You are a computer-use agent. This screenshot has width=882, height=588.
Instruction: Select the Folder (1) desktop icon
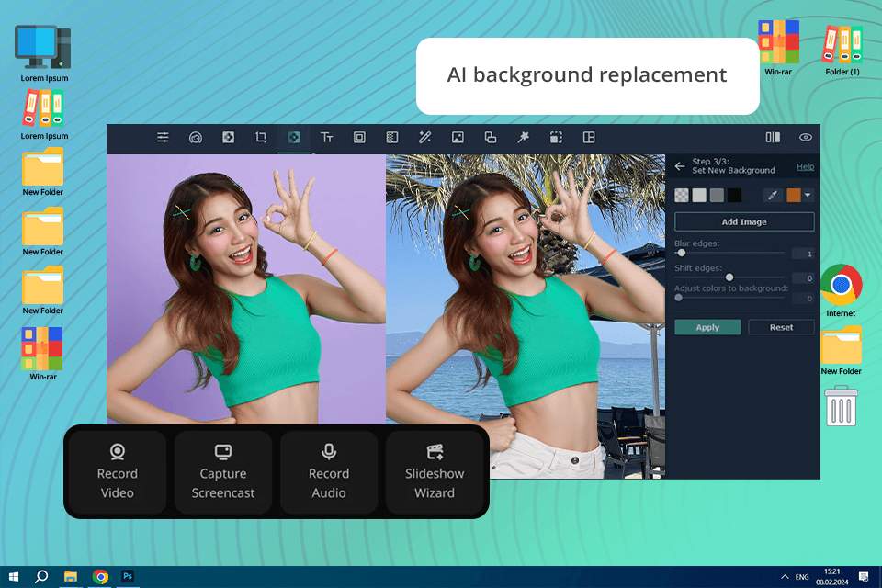(842, 51)
